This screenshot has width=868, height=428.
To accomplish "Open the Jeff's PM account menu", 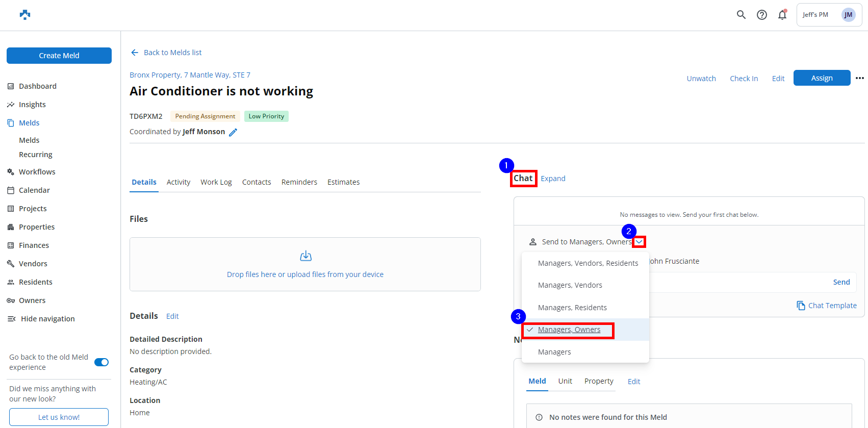I will tap(829, 15).
